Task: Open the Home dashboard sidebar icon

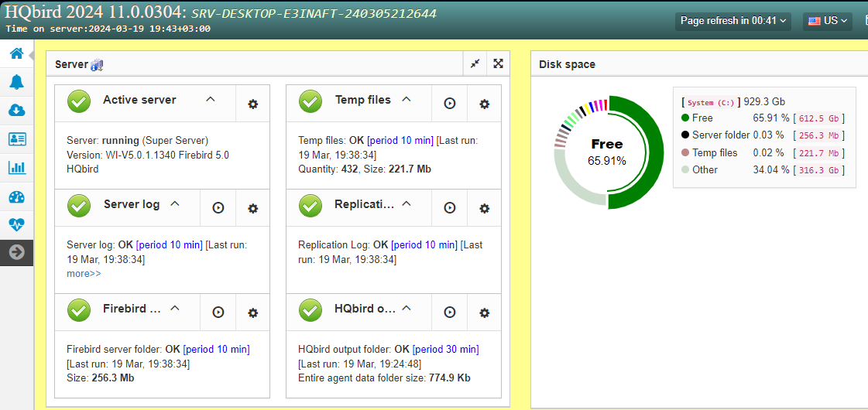Action: tap(16, 53)
